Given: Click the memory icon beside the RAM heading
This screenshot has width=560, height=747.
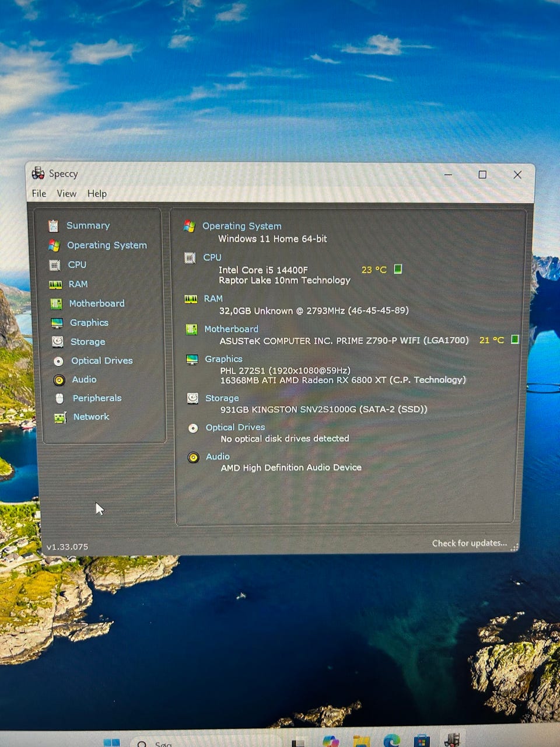Looking at the screenshot, I should point(191,299).
